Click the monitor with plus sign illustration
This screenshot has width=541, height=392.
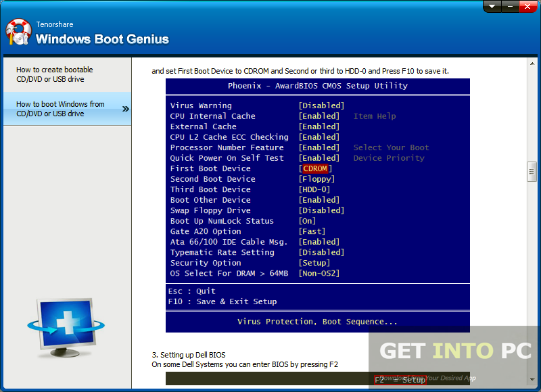(66, 328)
